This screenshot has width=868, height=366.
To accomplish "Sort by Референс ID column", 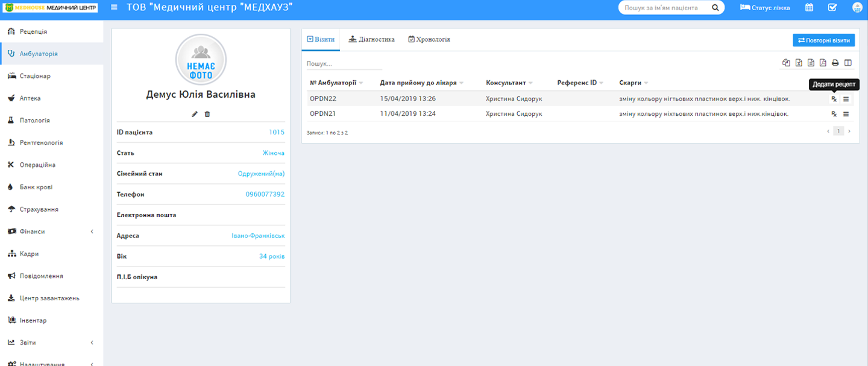I will 580,83.
